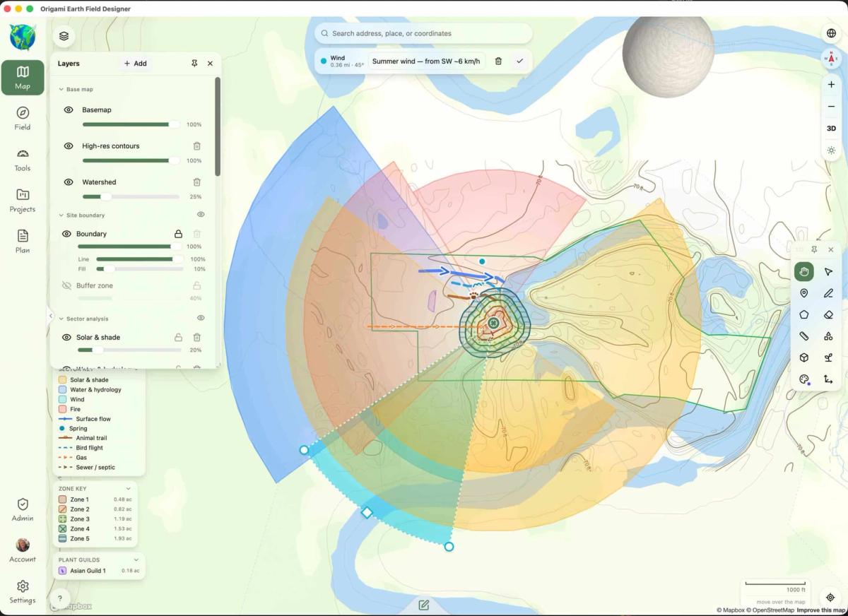Select the pentagon polygon tool
848x616 pixels.
(803, 315)
